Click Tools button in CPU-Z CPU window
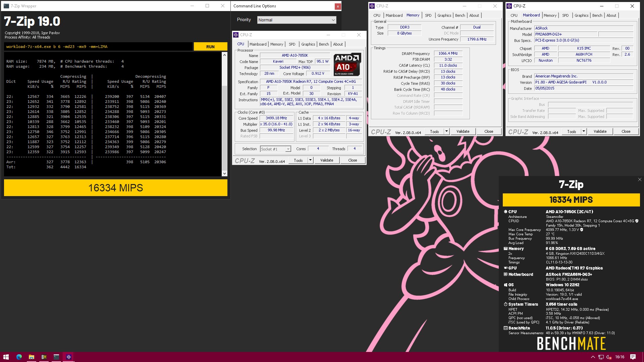 298,160
